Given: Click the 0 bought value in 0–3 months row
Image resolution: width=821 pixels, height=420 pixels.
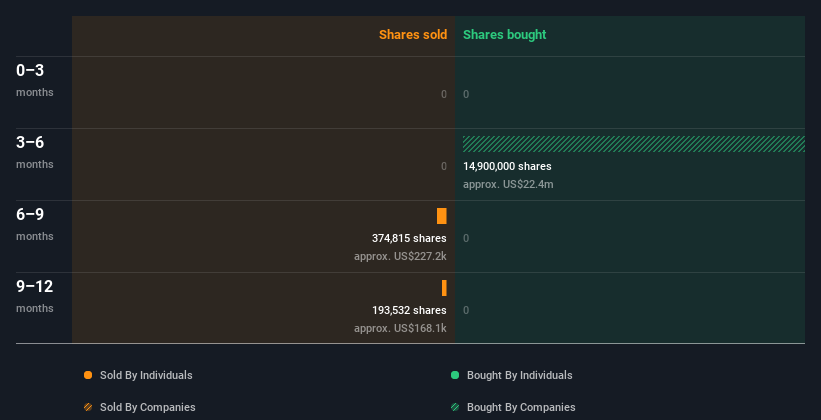Looking at the screenshot, I should pyautogui.click(x=466, y=94).
